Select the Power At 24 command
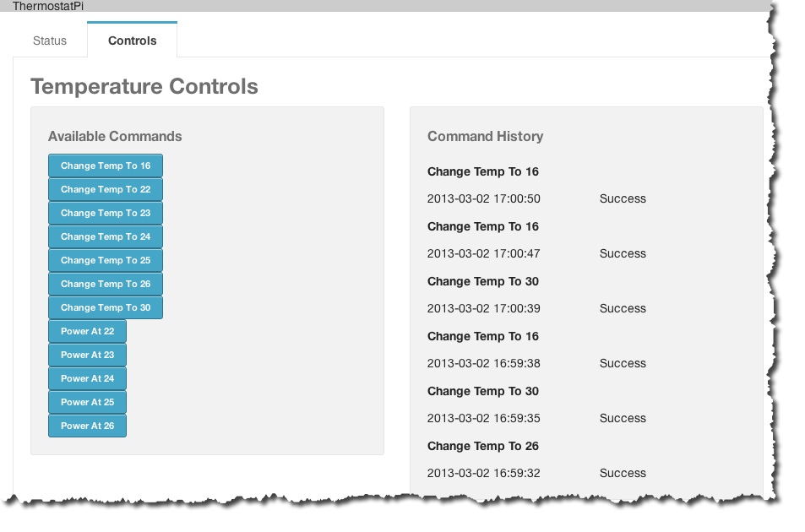The image size is (805, 532). (x=87, y=379)
